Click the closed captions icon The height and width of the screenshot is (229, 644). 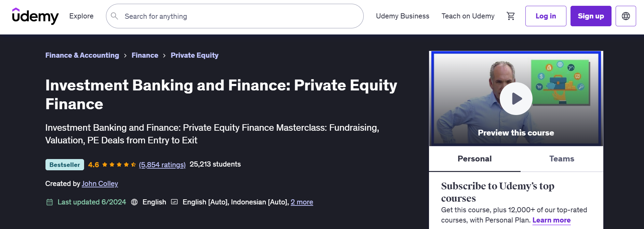coord(174,202)
